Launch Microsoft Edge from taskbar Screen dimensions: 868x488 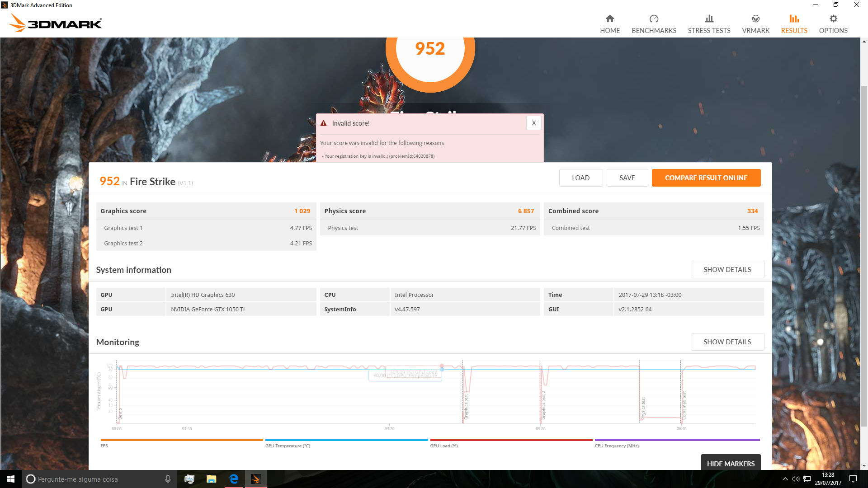click(x=234, y=479)
